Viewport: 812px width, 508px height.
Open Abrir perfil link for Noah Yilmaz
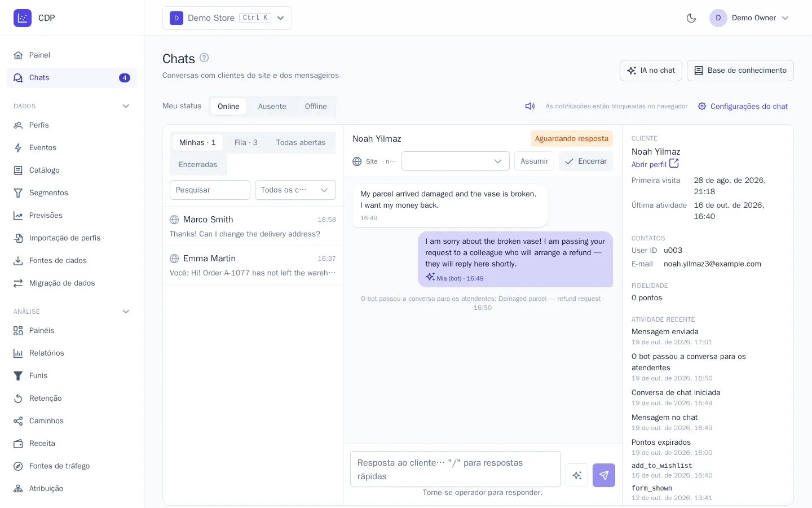[655, 164]
